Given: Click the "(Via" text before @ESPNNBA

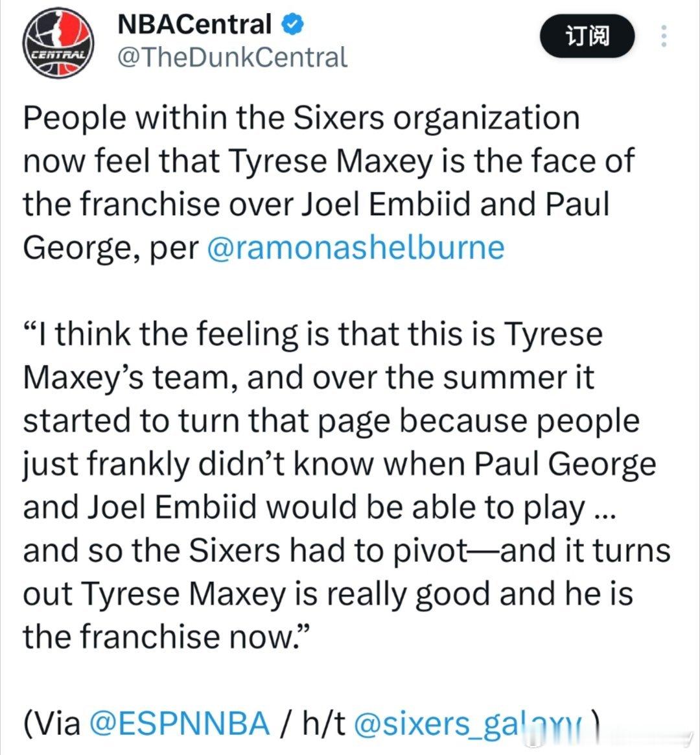Looking at the screenshot, I should pos(52,723).
